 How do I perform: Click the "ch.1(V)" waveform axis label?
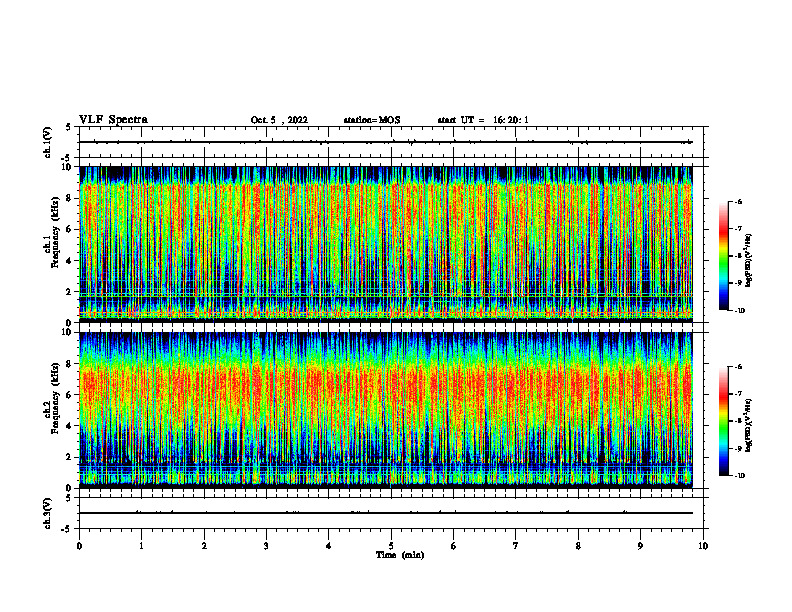pos(47,142)
